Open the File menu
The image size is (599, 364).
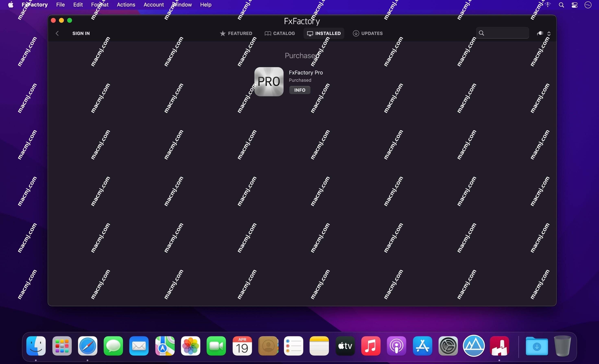point(61,5)
